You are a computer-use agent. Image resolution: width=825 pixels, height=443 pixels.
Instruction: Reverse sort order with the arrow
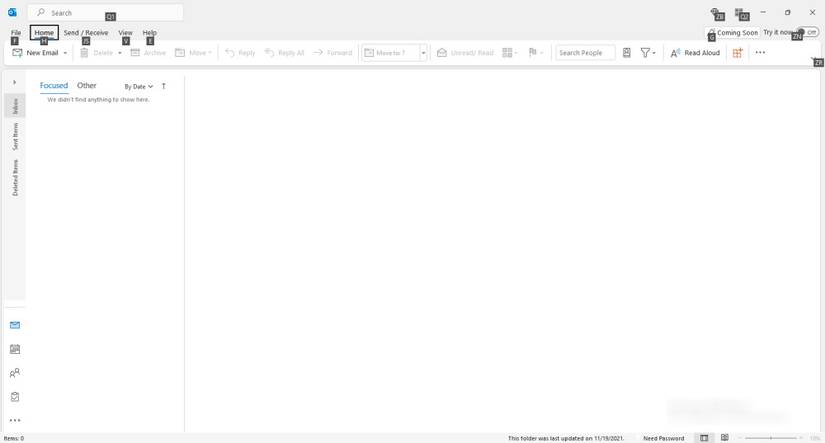pyautogui.click(x=164, y=86)
